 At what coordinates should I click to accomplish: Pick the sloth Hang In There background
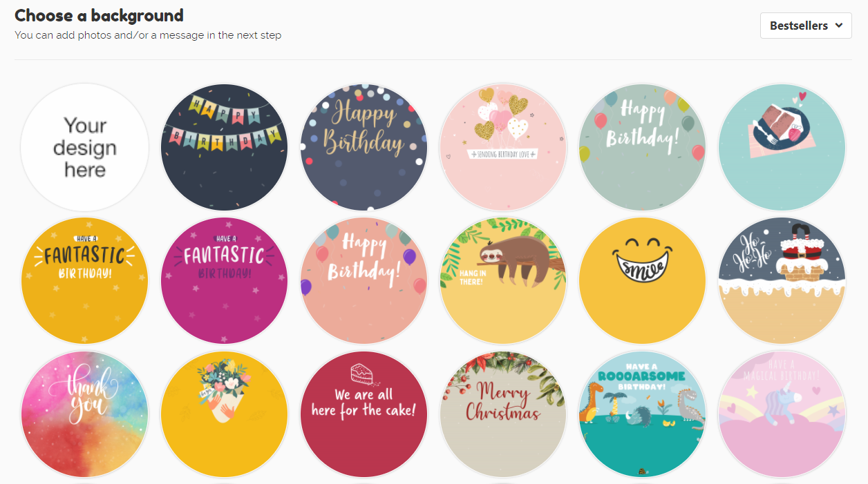click(503, 281)
